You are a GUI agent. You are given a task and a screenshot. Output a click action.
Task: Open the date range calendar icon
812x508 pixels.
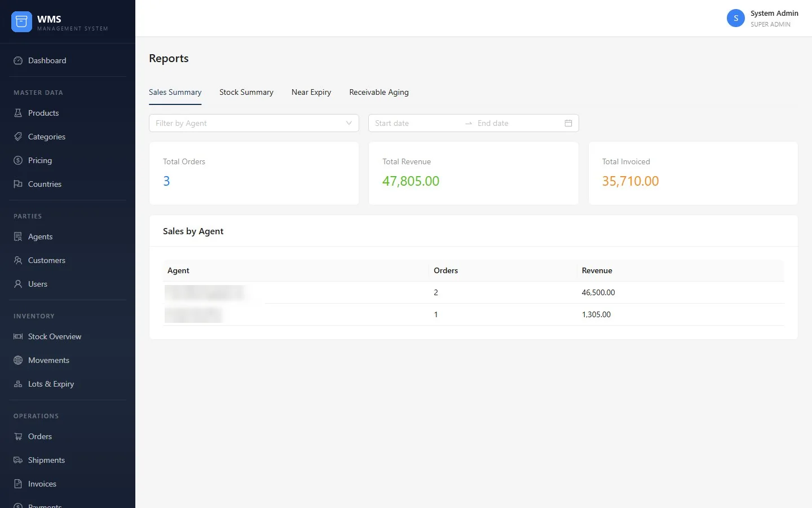click(568, 123)
